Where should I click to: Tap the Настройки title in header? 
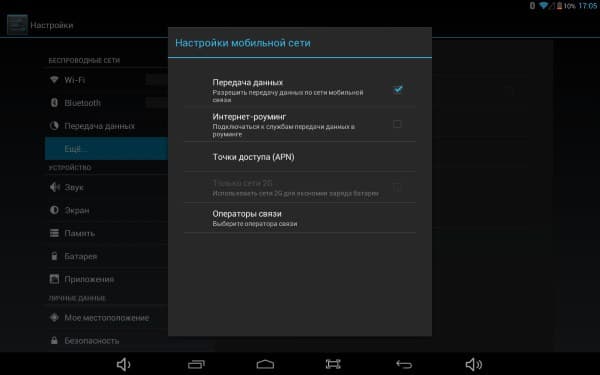pos(52,25)
